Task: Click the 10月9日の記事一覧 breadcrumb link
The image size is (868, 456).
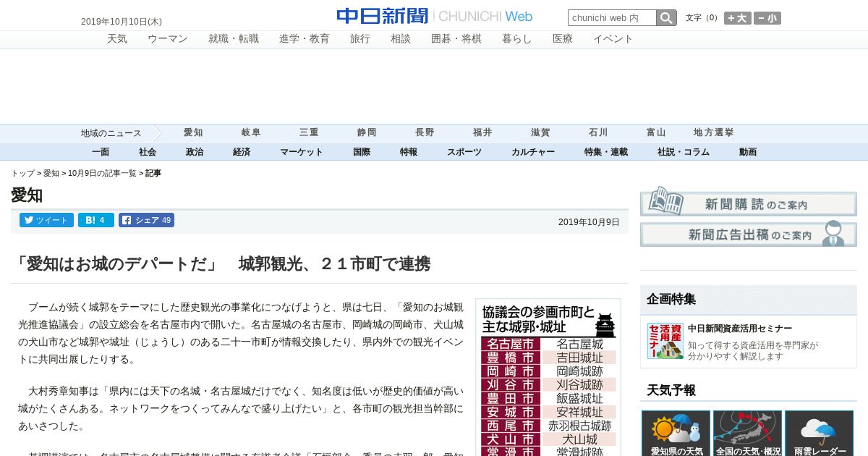Action: (x=102, y=174)
